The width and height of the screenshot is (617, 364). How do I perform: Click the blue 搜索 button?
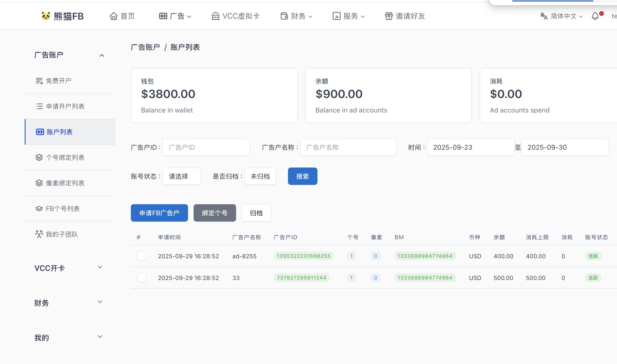[302, 176]
